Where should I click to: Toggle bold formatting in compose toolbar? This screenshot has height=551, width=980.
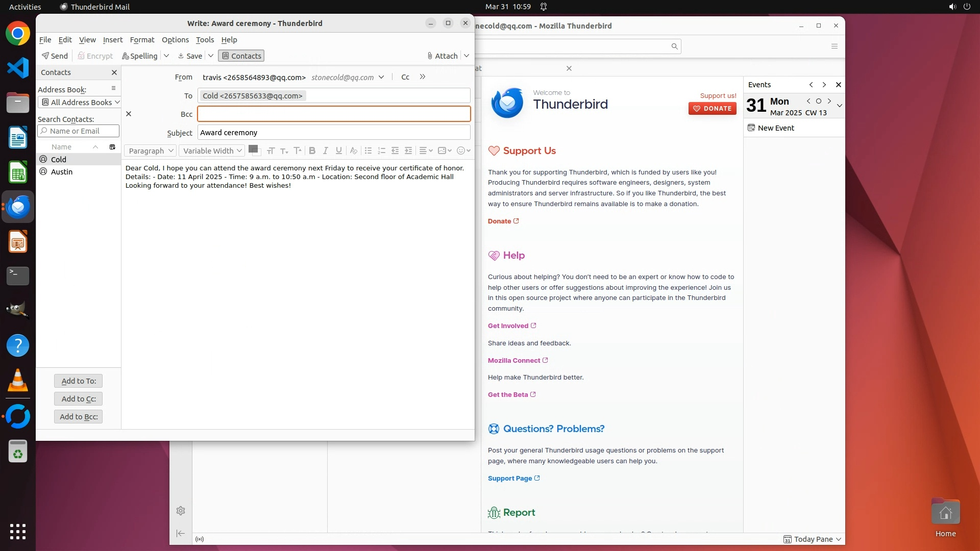(x=312, y=151)
